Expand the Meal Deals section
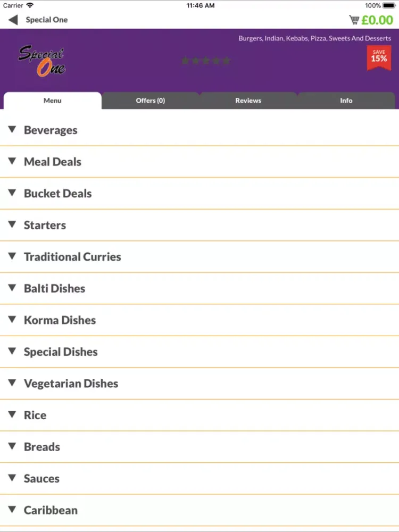 coord(53,162)
